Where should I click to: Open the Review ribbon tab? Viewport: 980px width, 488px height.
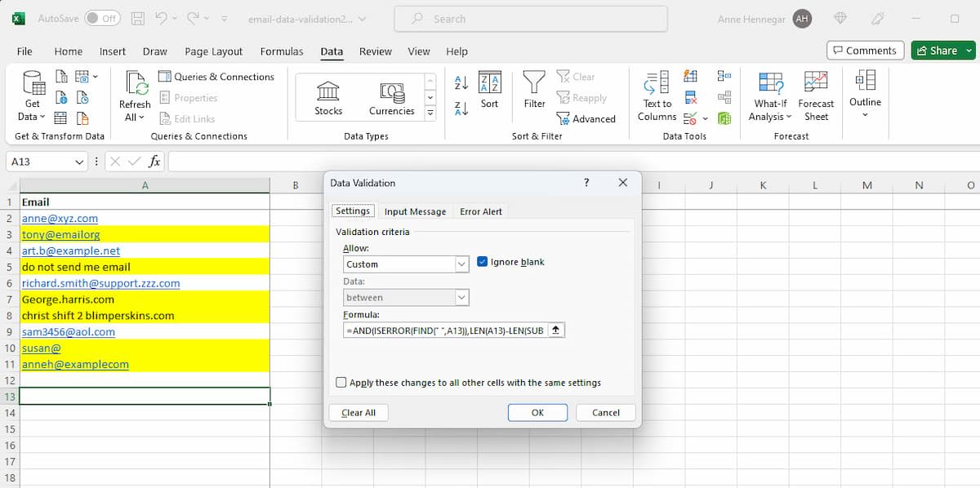[x=375, y=51]
